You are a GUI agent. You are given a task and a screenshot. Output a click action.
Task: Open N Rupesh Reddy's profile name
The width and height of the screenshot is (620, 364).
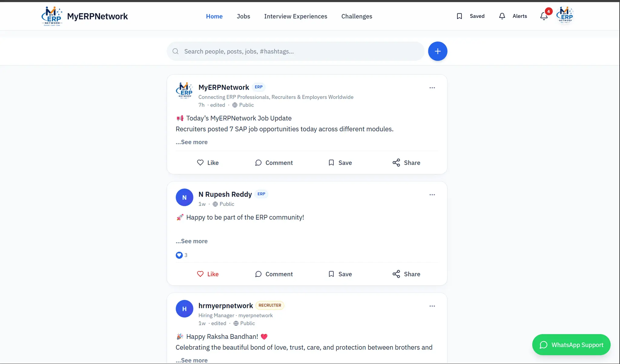coord(225,194)
